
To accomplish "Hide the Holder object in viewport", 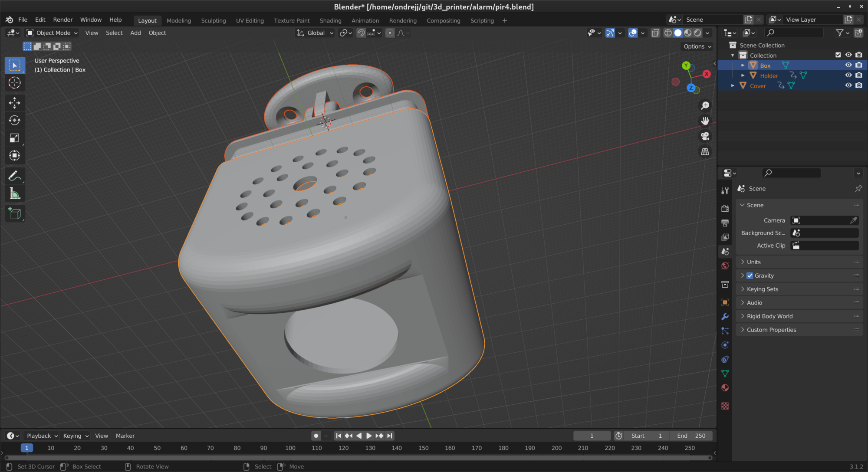I will click(848, 75).
